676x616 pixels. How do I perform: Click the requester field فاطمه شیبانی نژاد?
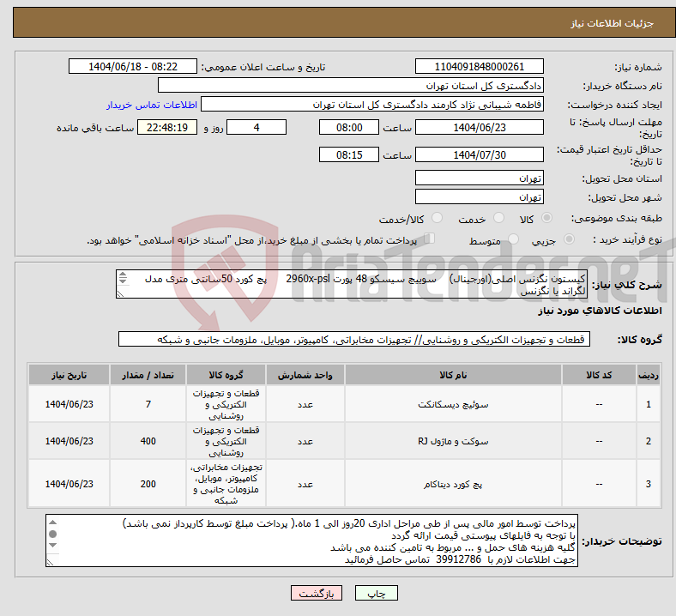tap(372, 105)
